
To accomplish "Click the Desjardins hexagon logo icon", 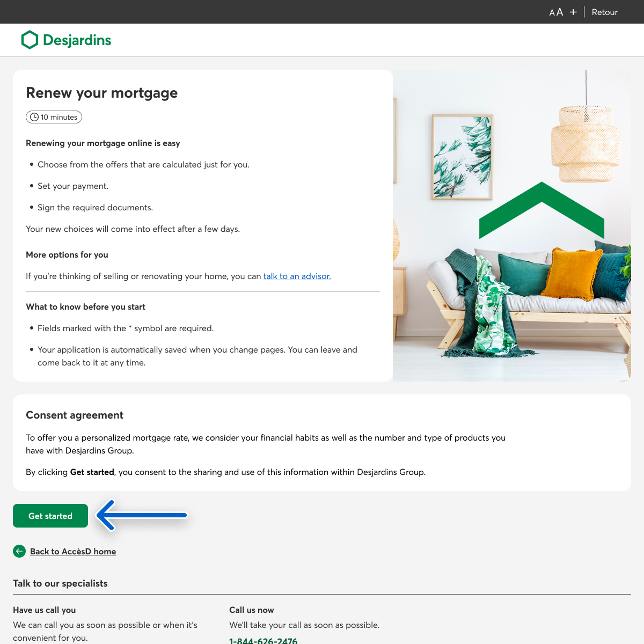I will coord(30,40).
